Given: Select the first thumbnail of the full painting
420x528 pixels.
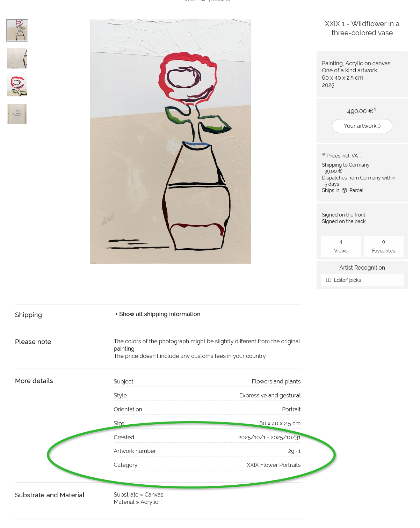Looking at the screenshot, I should (x=17, y=30).
